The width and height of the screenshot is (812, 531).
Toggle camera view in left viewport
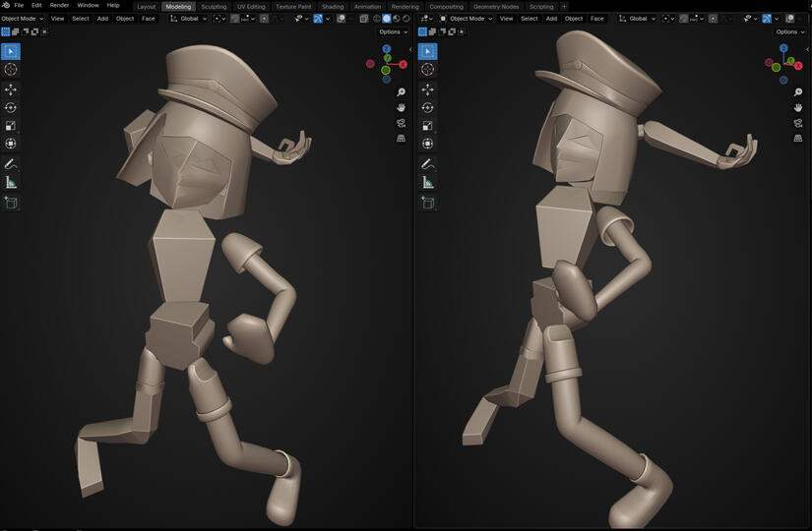(402, 123)
